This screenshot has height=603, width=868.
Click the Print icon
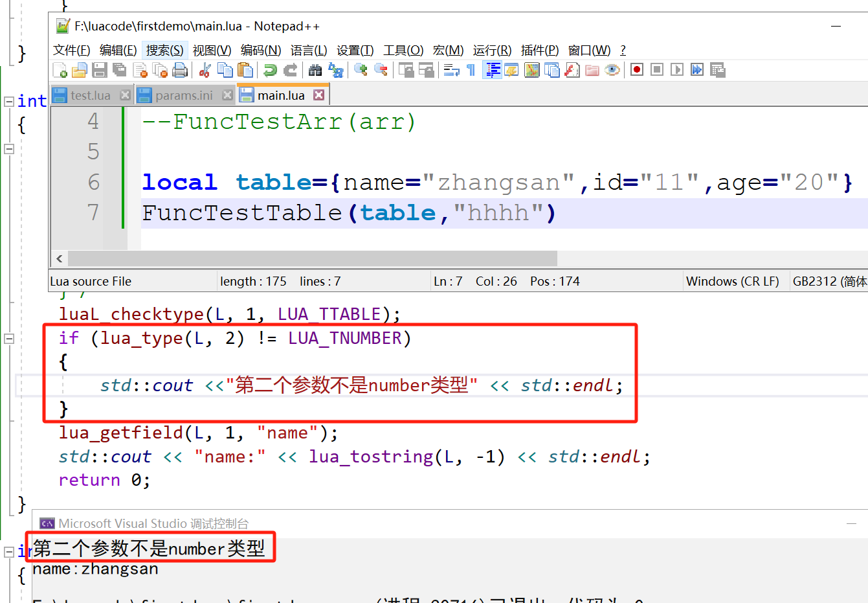tap(180, 70)
